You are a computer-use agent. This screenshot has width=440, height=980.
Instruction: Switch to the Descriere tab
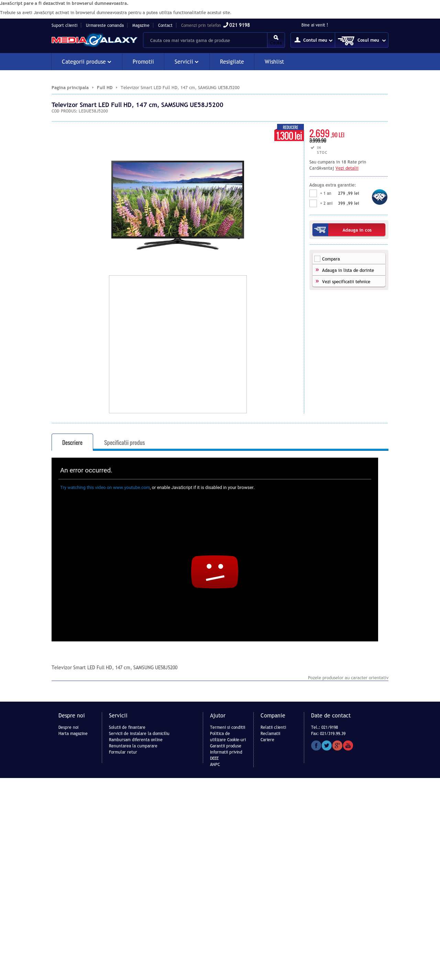pos(72,443)
